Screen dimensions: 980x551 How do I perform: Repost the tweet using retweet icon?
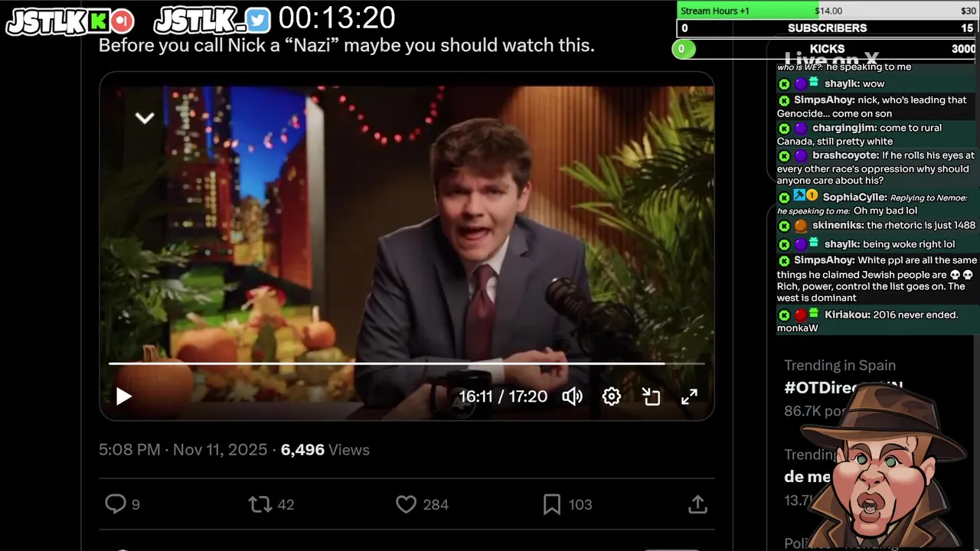(x=260, y=504)
